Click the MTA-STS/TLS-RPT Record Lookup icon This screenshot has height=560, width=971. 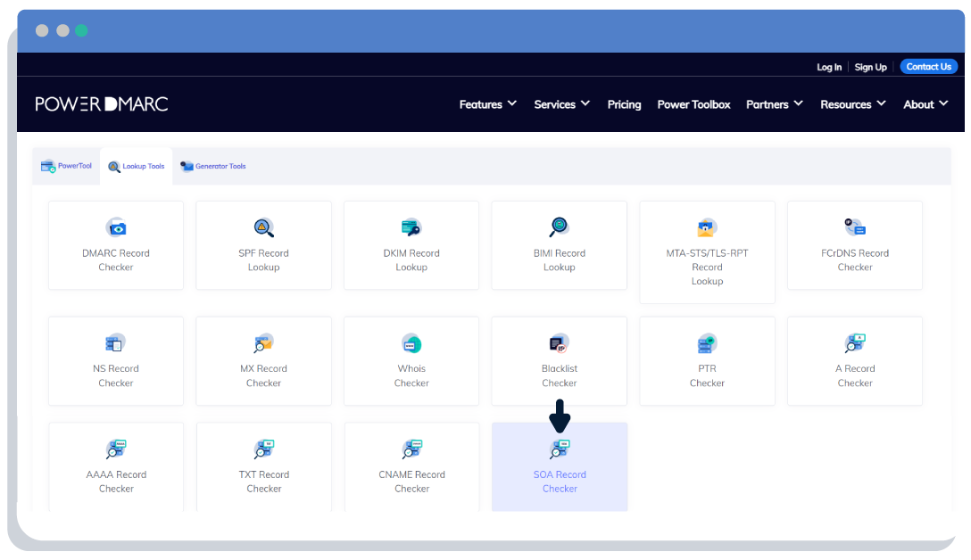pos(707,227)
